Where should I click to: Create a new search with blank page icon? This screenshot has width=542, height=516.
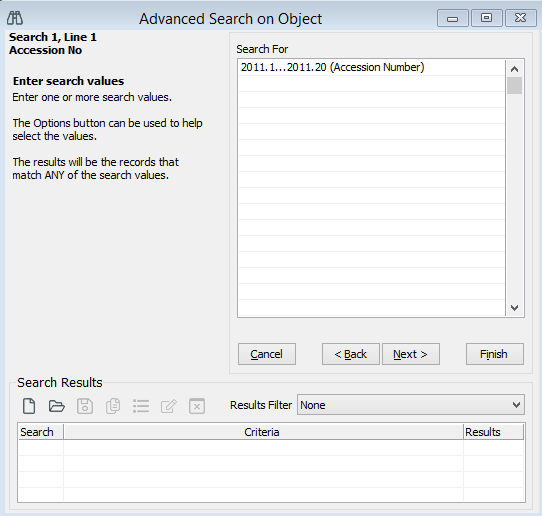(29, 406)
